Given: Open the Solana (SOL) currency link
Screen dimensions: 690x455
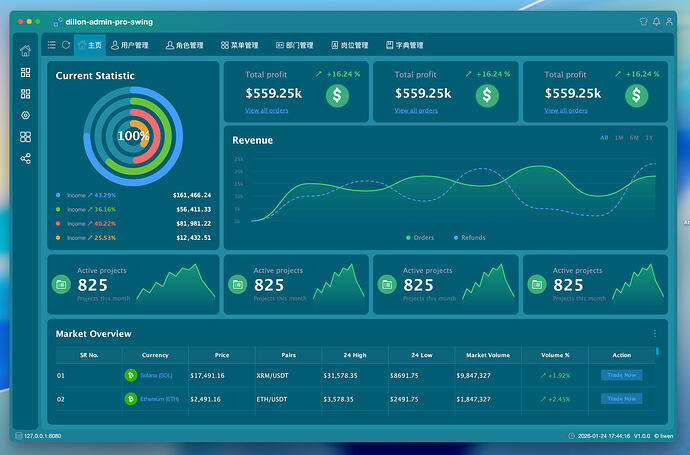Looking at the screenshot, I should (156, 375).
